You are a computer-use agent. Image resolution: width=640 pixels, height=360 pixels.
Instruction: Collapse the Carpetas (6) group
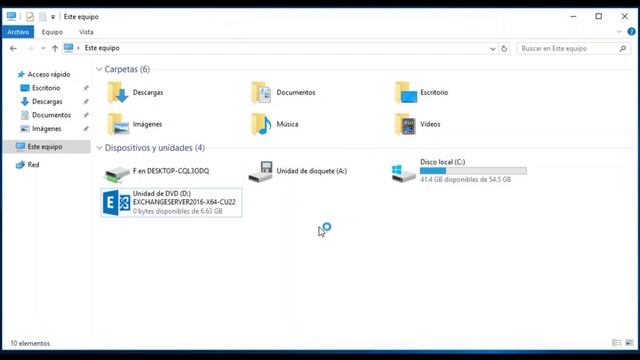point(99,69)
